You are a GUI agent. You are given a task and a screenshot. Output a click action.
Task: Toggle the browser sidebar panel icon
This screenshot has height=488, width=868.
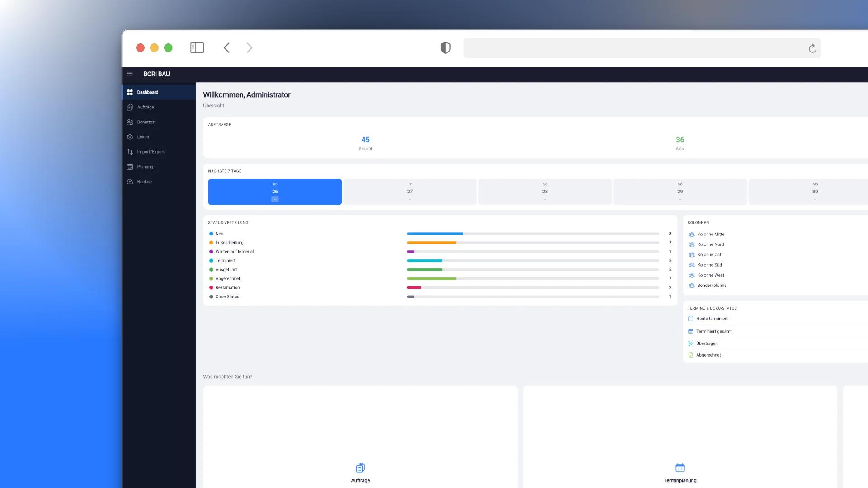pyautogui.click(x=197, y=47)
